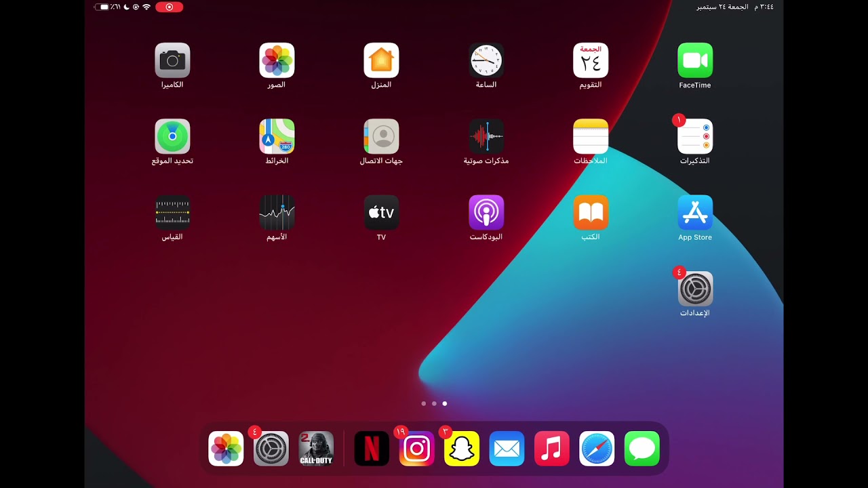This screenshot has height=488, width=868.
Task: Tap the Photos icon in the dock
Action: click(x=226, y=449)
